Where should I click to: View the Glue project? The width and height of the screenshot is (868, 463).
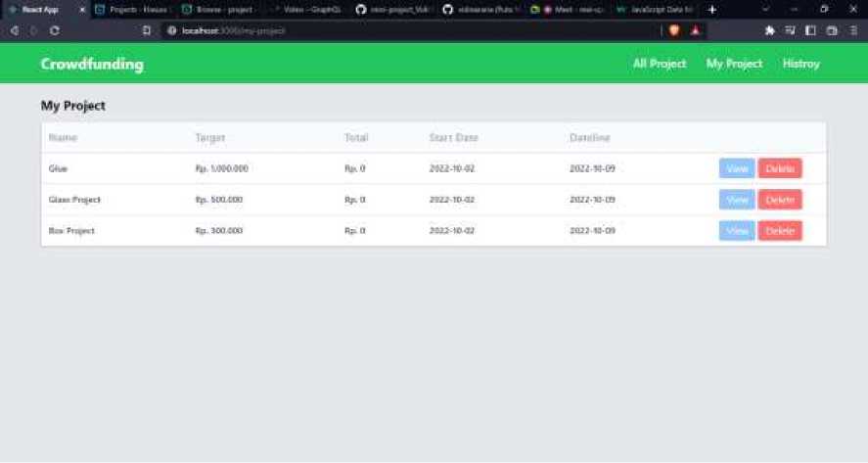pyautogui.click(x=737, y=168)
